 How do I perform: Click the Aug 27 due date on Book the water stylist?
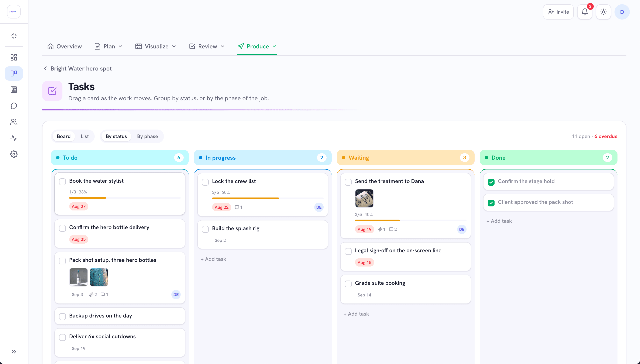coord(79,206)
